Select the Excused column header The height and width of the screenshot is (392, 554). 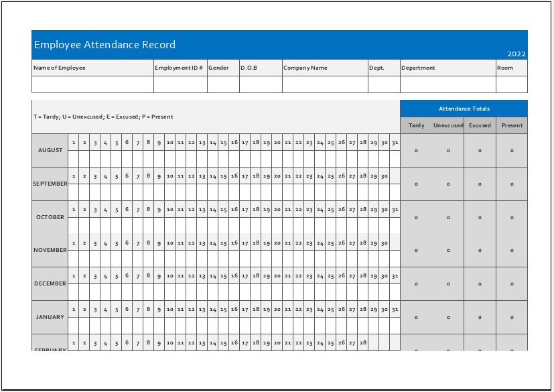[x=480, y=125]
